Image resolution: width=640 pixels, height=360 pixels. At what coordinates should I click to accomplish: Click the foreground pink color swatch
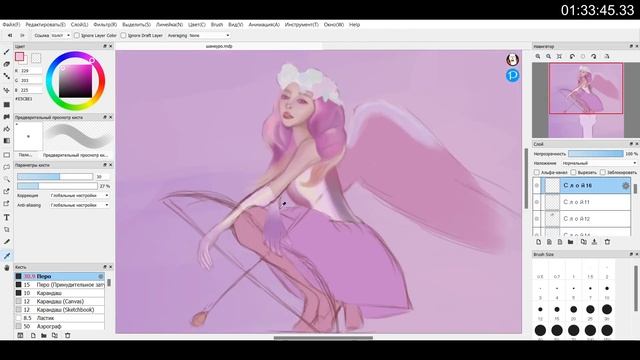(20, 57)
